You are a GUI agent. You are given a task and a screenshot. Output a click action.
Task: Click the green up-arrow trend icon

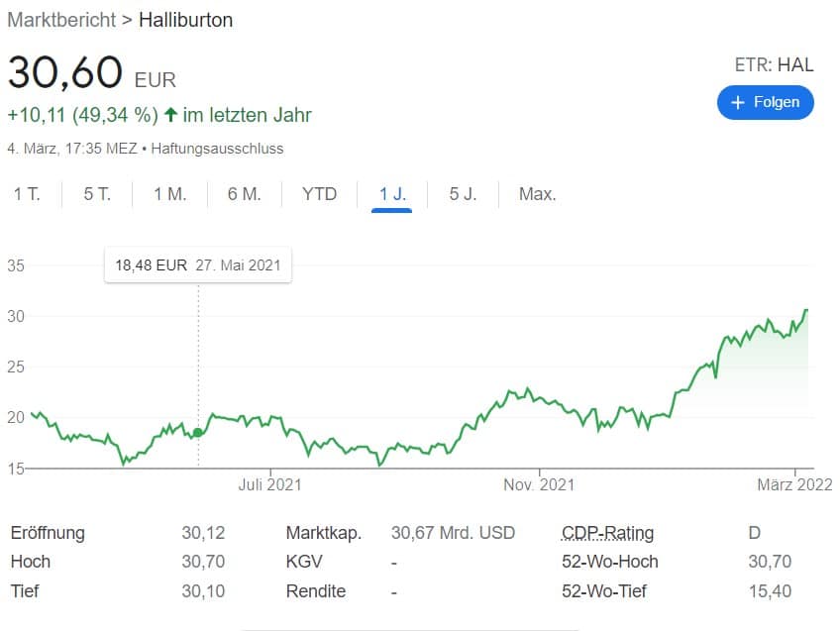(x=170, y=114)
